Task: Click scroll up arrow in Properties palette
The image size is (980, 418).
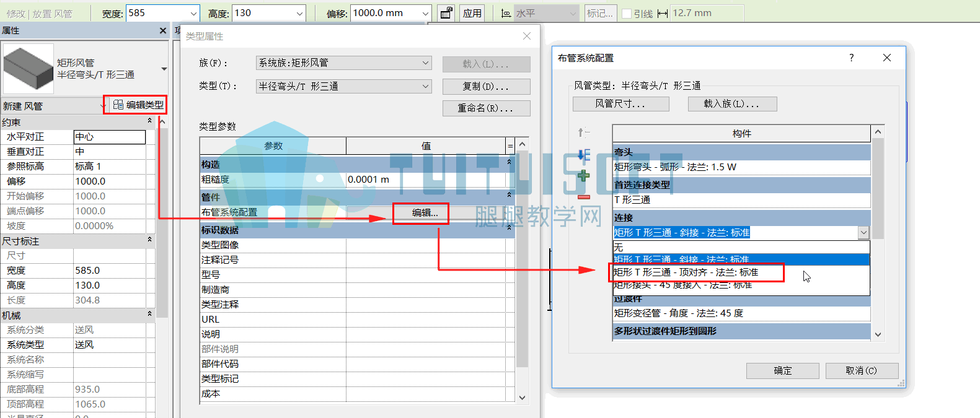Action: coord(162,122)
